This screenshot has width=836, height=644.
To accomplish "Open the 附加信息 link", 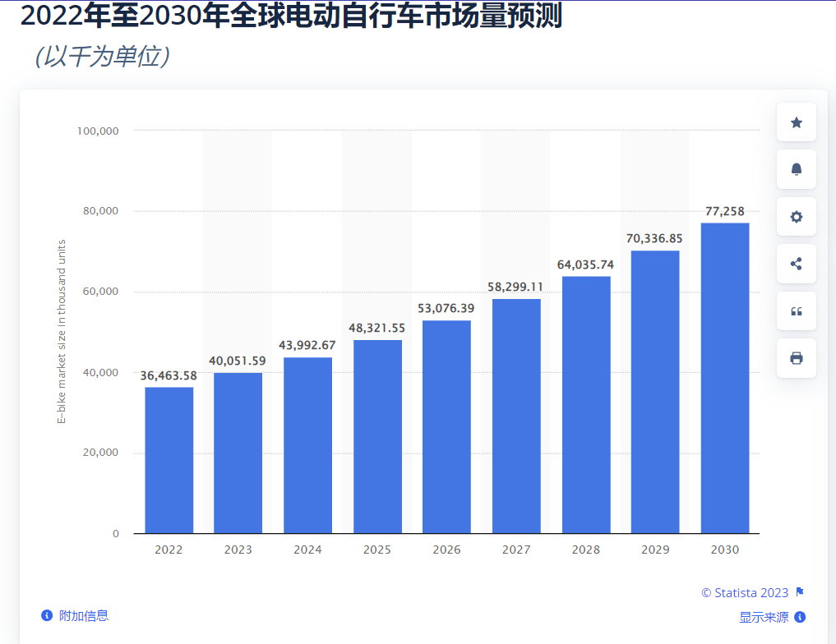I will coord(84,616).
